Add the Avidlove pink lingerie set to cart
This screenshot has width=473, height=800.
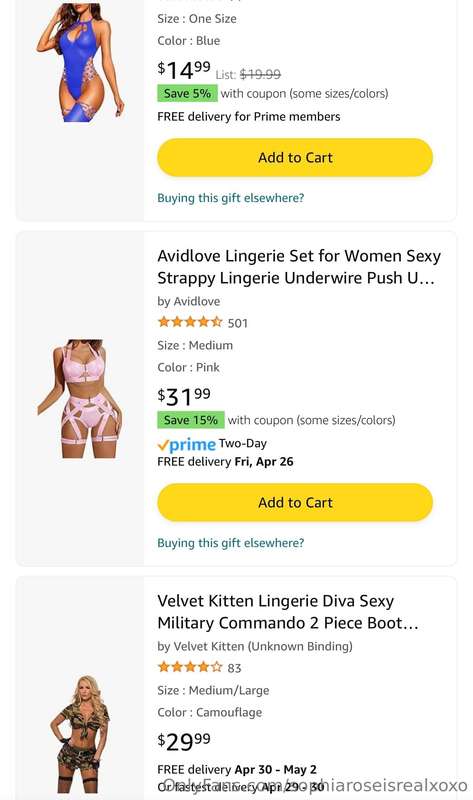pos(295,502)
